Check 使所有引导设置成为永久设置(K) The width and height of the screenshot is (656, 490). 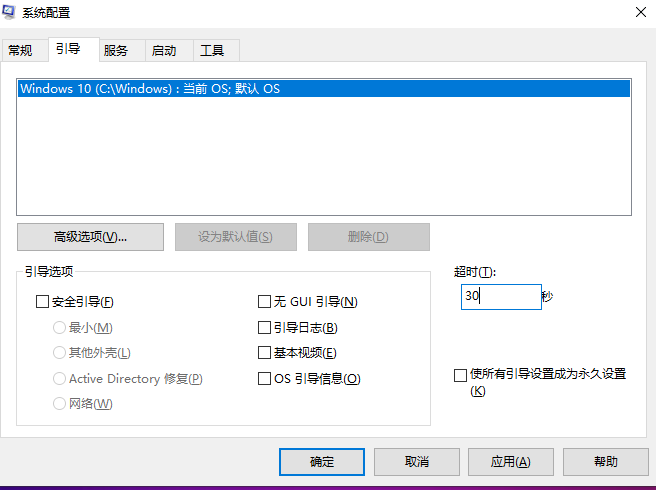coord(460,375)
